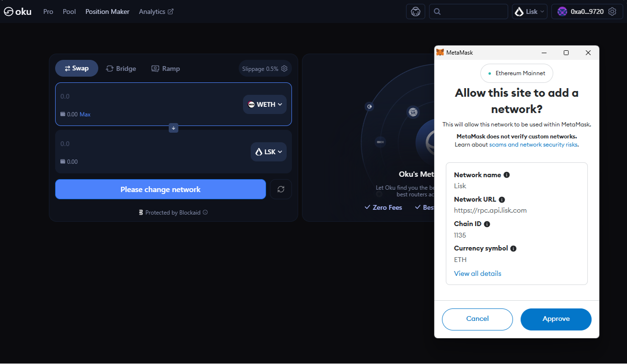Open the Pro page
627x364 pixels.
pyautogui.click(x=48, y=11)
